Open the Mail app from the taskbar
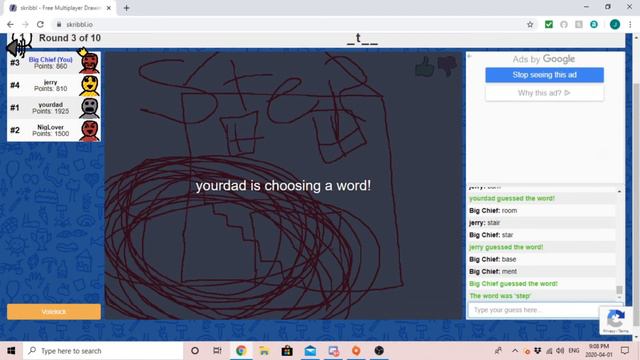This screenshot has width=640, height=360. (310, 351)
